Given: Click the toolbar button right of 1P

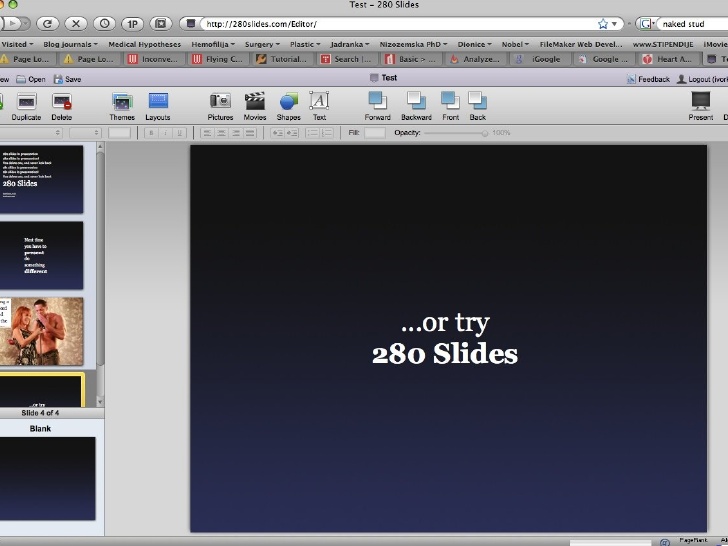Looking at the screenshot, I should 161,24.
